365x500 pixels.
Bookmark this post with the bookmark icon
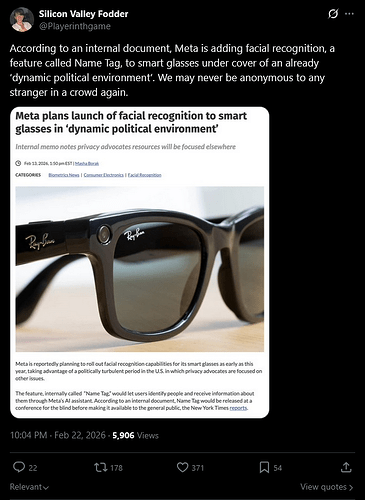[x=264, y=467]
